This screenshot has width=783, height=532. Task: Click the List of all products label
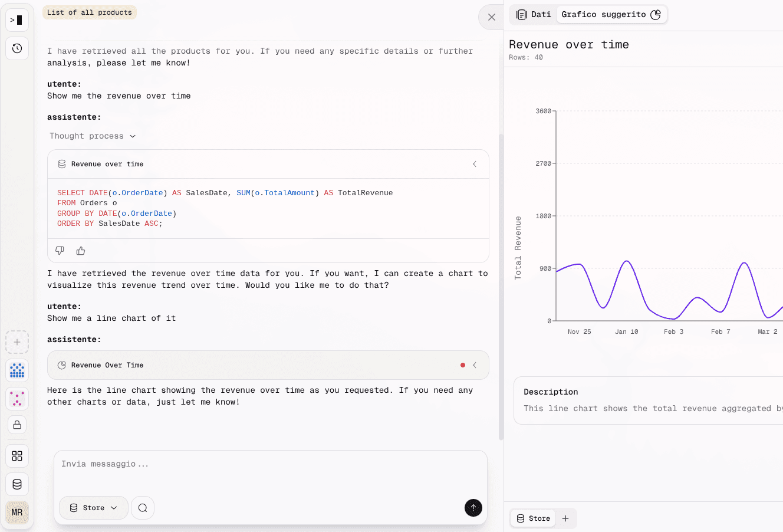tap(89, 12)
